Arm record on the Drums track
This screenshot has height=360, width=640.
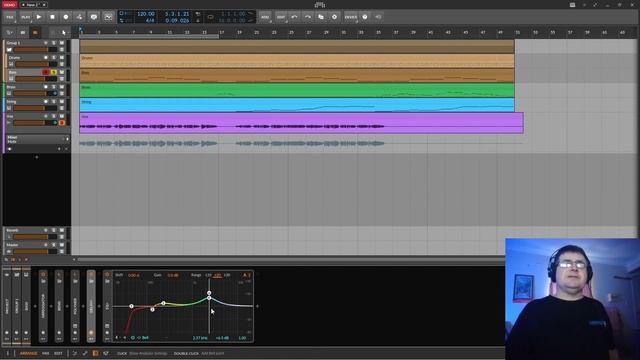pyautogui.click(x=46, y=58)
